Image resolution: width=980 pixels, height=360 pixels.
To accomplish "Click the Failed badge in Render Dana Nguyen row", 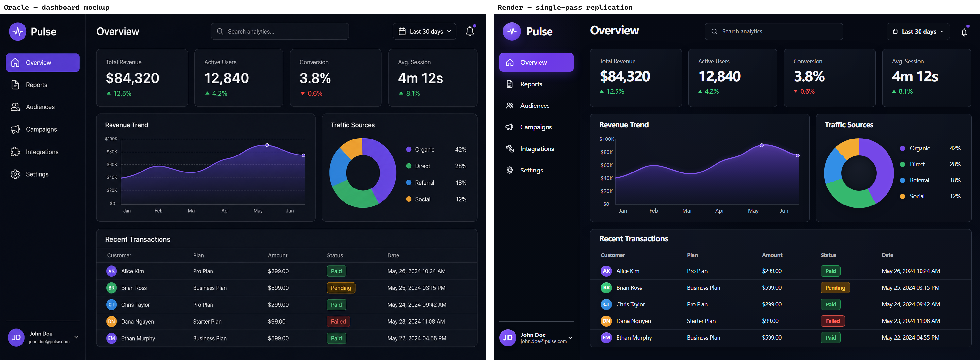I will (833, 321).
